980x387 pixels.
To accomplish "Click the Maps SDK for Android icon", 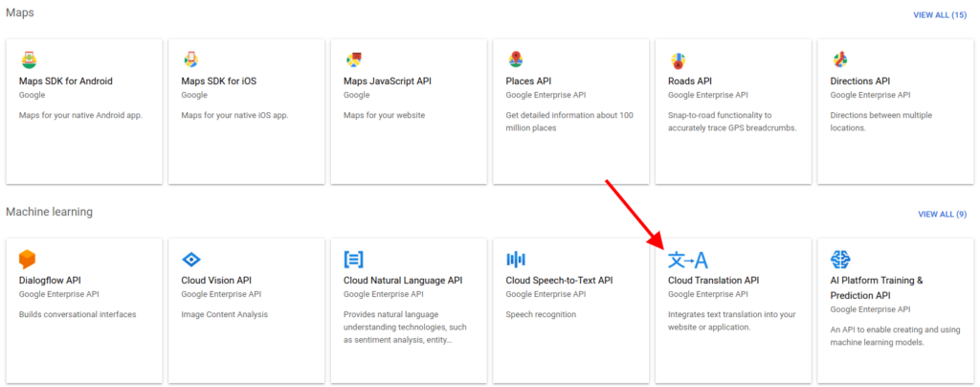I will coord(29,60).
